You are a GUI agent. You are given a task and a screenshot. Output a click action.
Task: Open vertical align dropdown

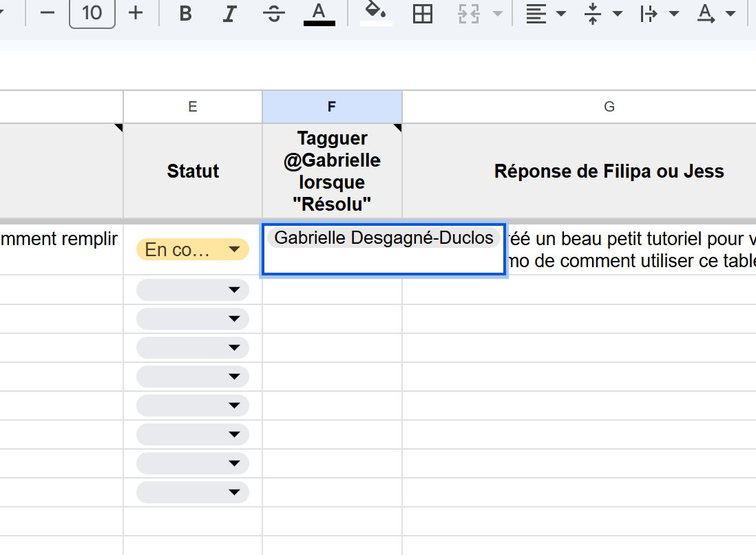click(x=602, y=14)
